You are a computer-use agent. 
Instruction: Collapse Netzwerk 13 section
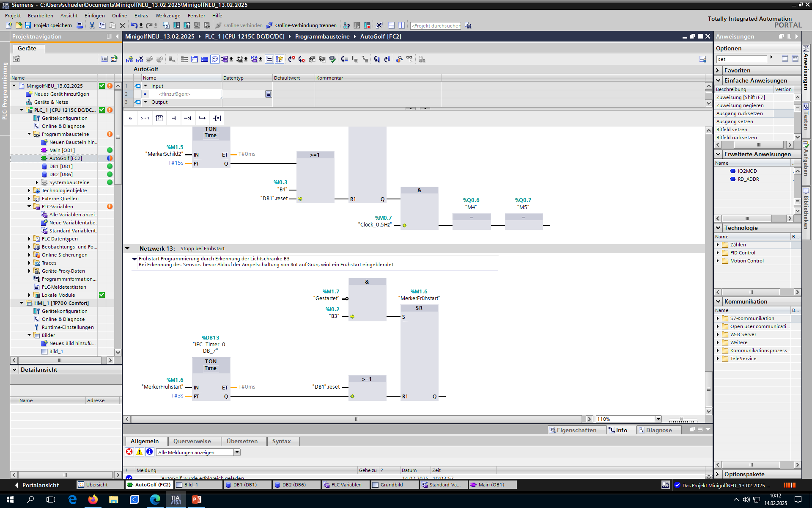pos(127,248)
